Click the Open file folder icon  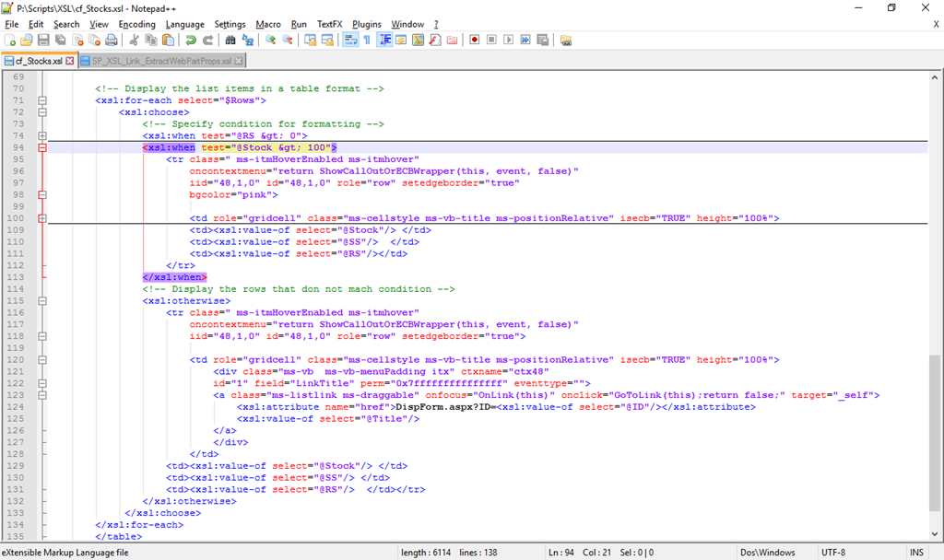(x=27, y=41)
